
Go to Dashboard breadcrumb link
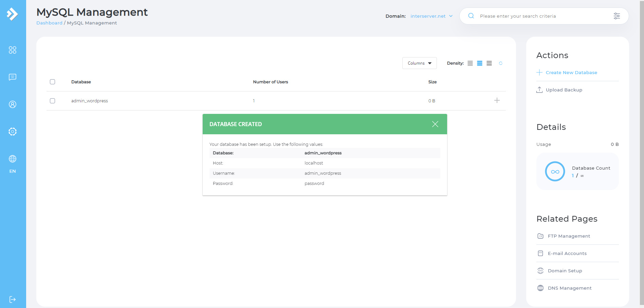(x=50, y=23)
